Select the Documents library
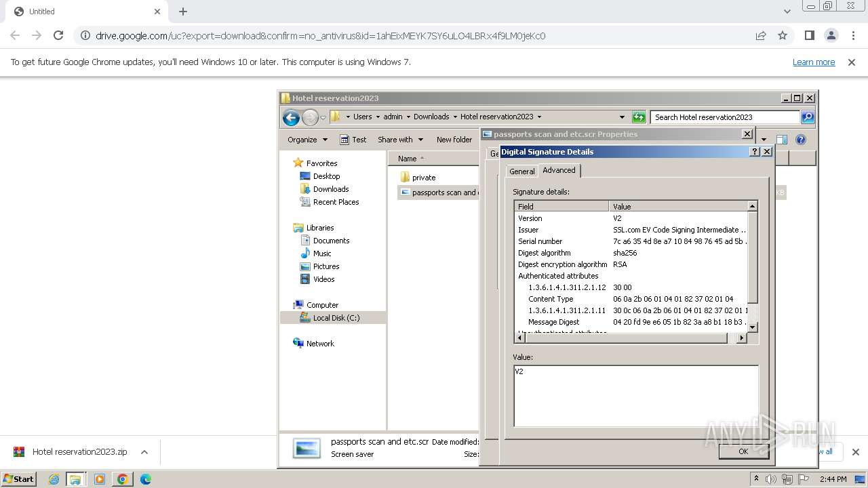 coord(331,241)
